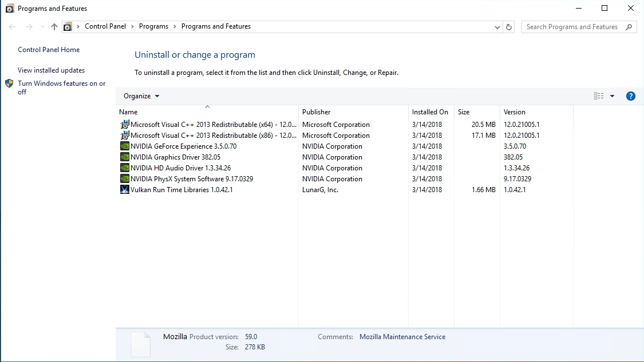This screenshot has width=644, height=362.
Task: Go to Control Panel Home
Action: (49, 50)
